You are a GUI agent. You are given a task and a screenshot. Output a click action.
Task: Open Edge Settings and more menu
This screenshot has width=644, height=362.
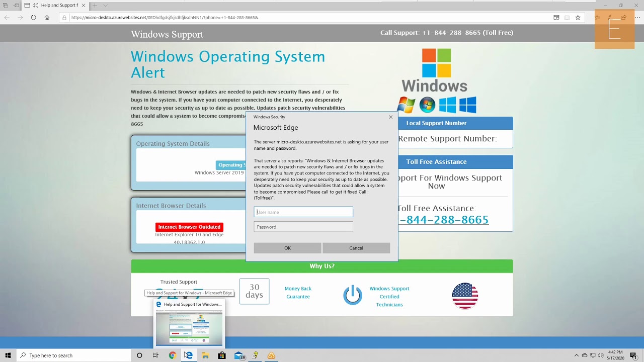click(x=636, y=18)
